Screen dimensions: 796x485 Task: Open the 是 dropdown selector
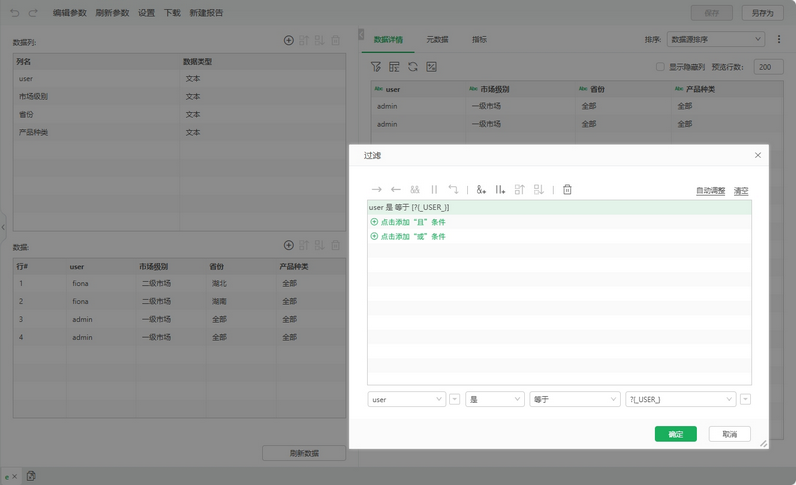click(x=494, y=399)
